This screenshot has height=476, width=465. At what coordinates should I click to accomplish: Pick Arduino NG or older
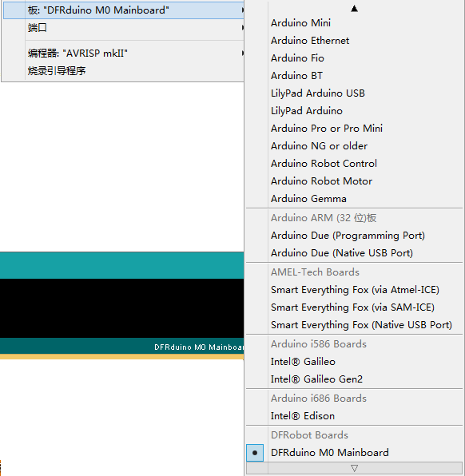(354, 146)
